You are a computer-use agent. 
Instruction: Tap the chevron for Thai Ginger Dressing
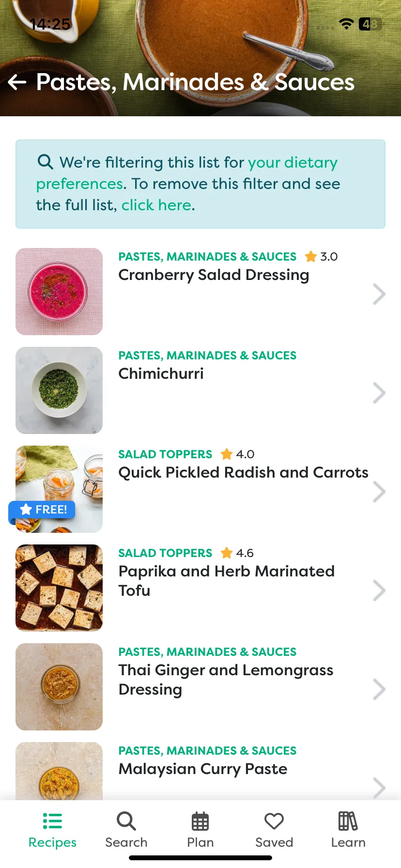click(379, 689)
